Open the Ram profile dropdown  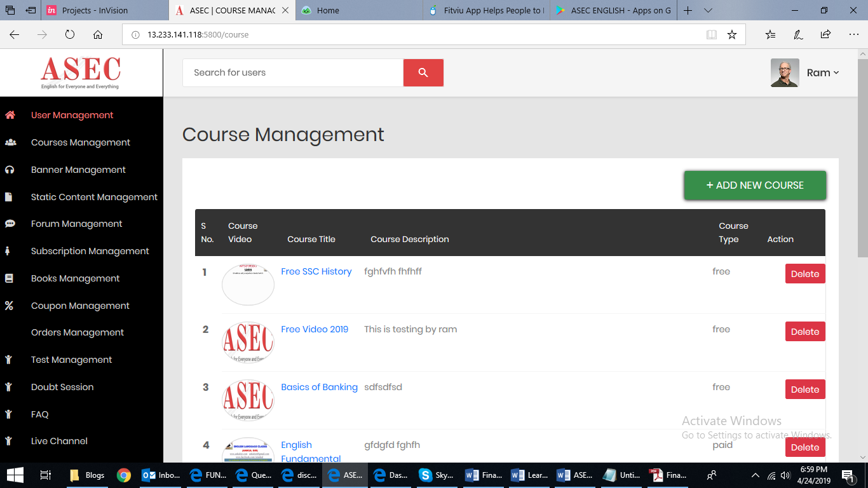tap(822, 72)
